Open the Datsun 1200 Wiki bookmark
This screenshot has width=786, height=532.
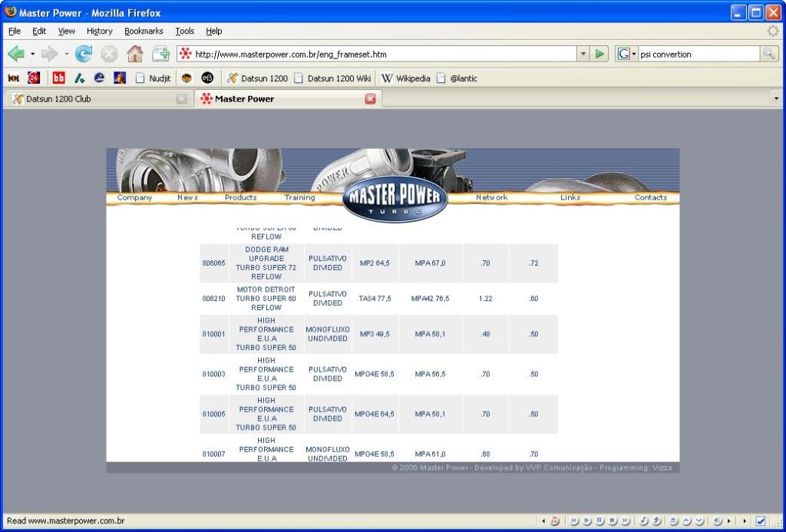pyautogui.click(x=332, y=78)
